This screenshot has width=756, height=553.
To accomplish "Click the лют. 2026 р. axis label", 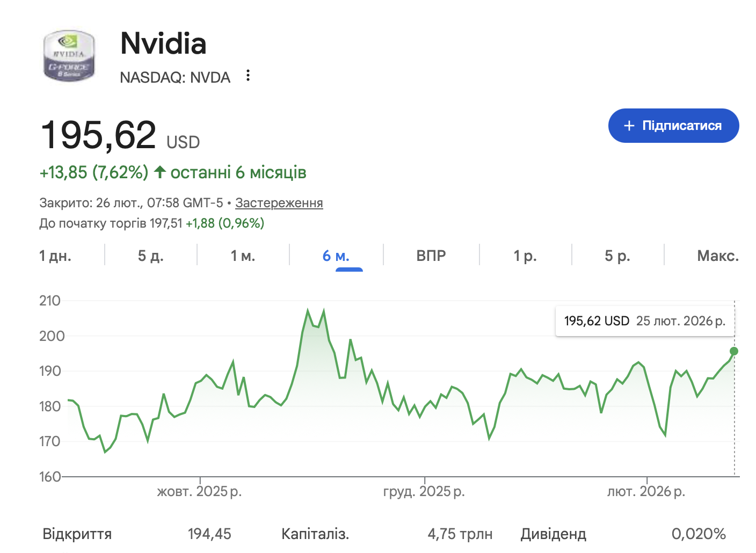I will click(646, 491).
